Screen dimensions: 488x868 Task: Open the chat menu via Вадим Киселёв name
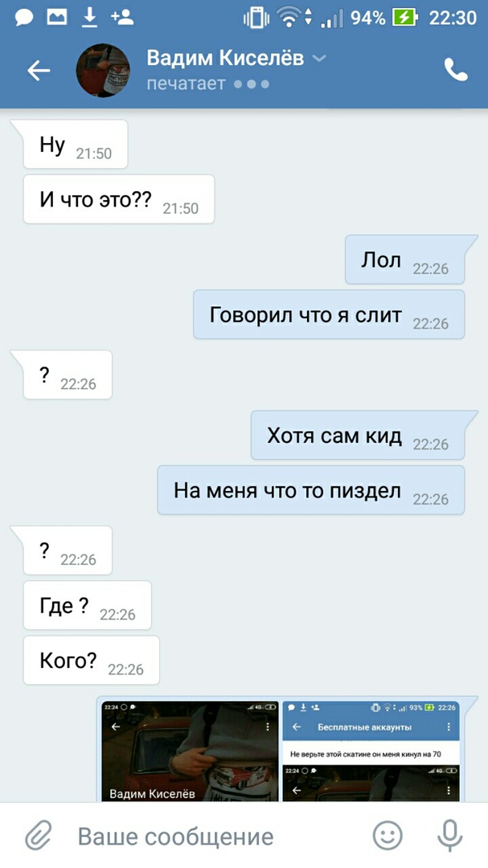coord(225,58)
